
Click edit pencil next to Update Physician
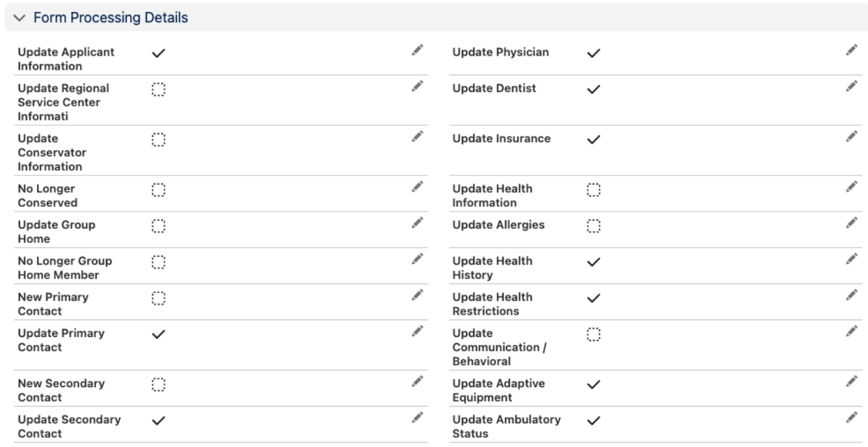click(851, 49)
